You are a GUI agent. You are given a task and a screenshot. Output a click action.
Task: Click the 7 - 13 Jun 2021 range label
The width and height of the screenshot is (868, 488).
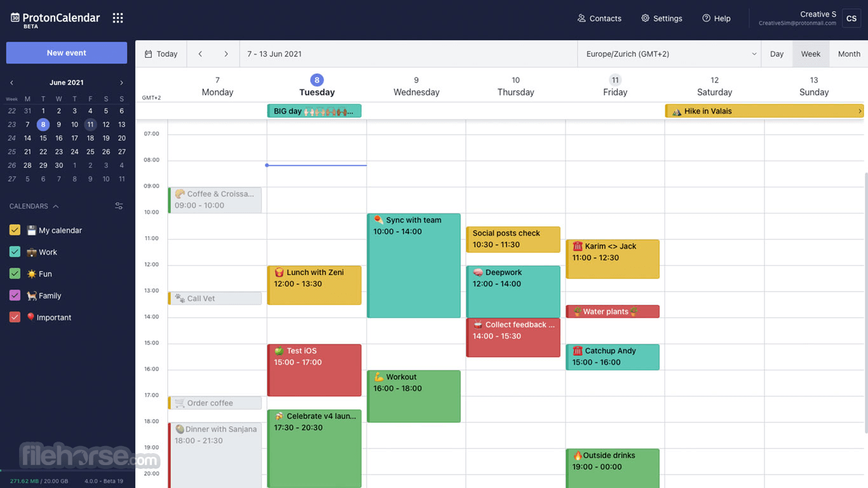[275, 54]
